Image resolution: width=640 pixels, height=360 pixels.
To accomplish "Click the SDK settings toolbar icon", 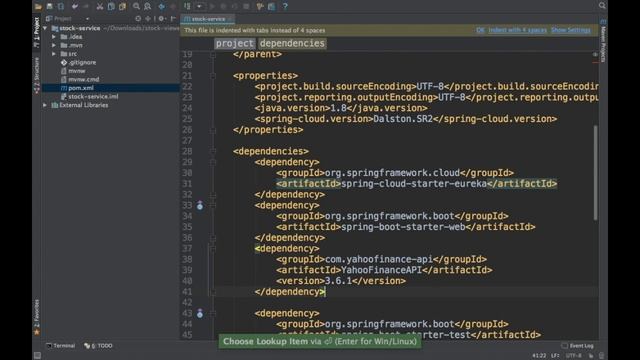I will pos(271,6).
